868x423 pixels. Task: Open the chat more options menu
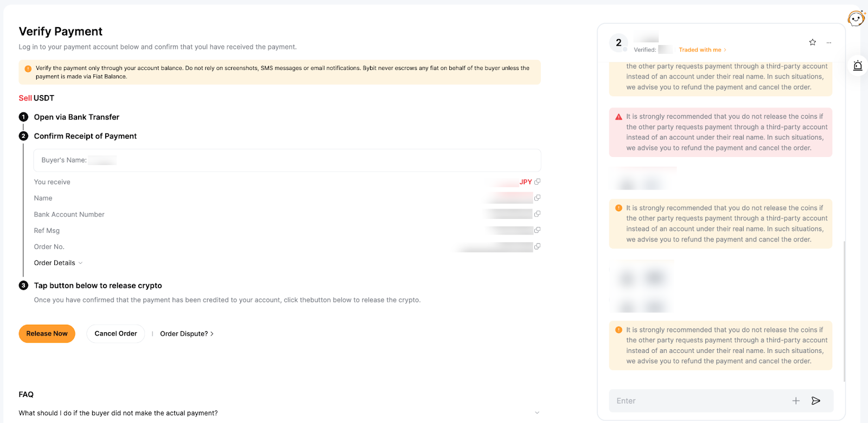pyautogui.click(x=828, y=42)
